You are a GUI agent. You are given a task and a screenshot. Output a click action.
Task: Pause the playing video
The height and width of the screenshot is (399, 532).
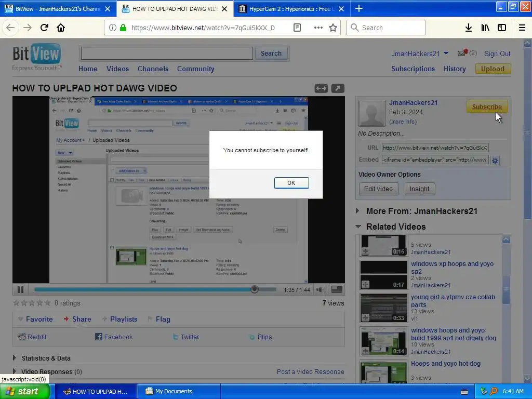(20, 289)
